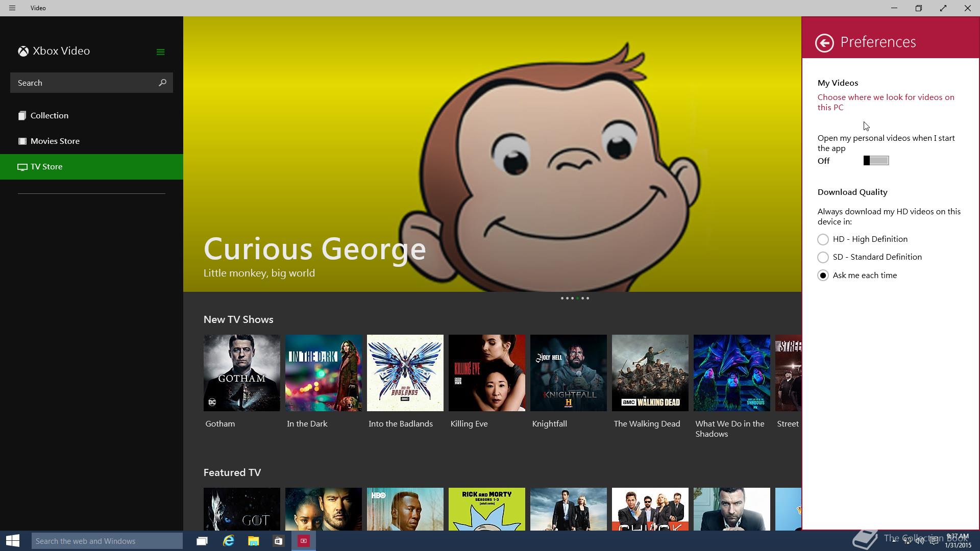Click the Featured TV heading
980x551 pixels.
[232, 473]
